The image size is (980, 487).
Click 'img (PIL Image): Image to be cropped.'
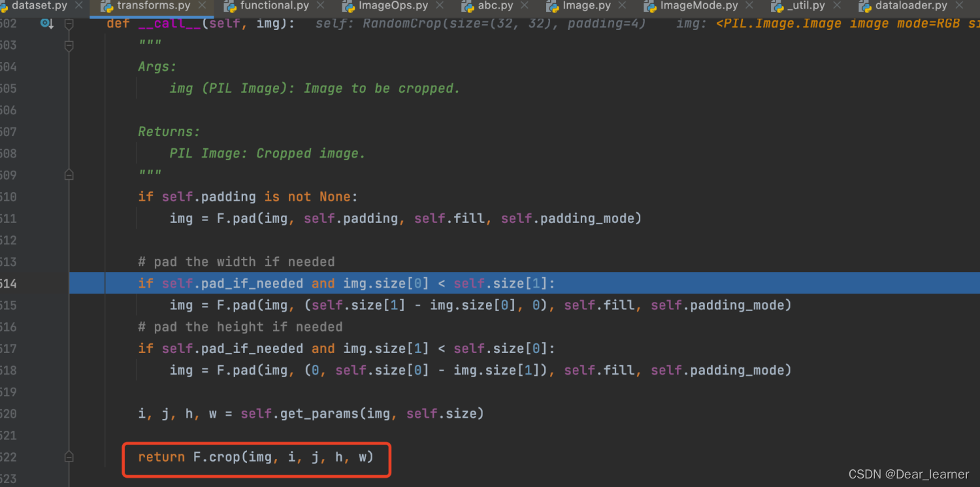[x=315, y=88]
